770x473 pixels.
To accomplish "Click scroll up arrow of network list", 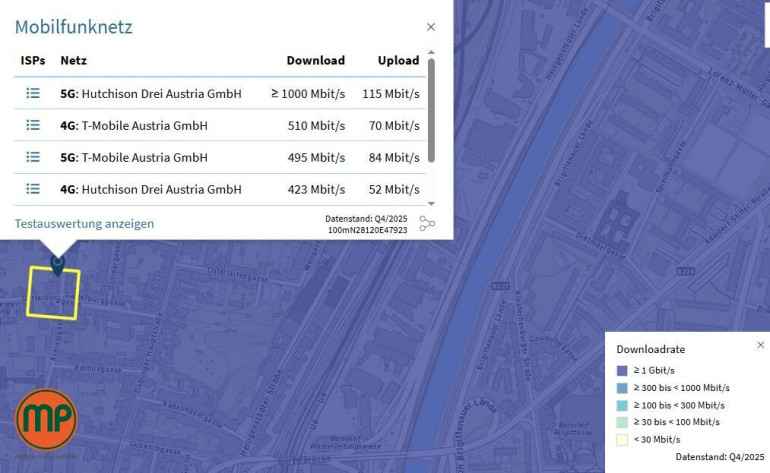I will click(x=431, y=52).
